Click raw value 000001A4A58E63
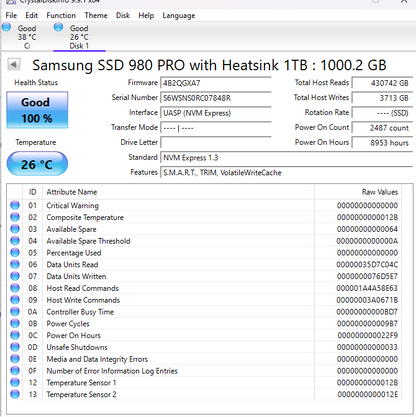 pyautogui.click(x=367, y=288)
